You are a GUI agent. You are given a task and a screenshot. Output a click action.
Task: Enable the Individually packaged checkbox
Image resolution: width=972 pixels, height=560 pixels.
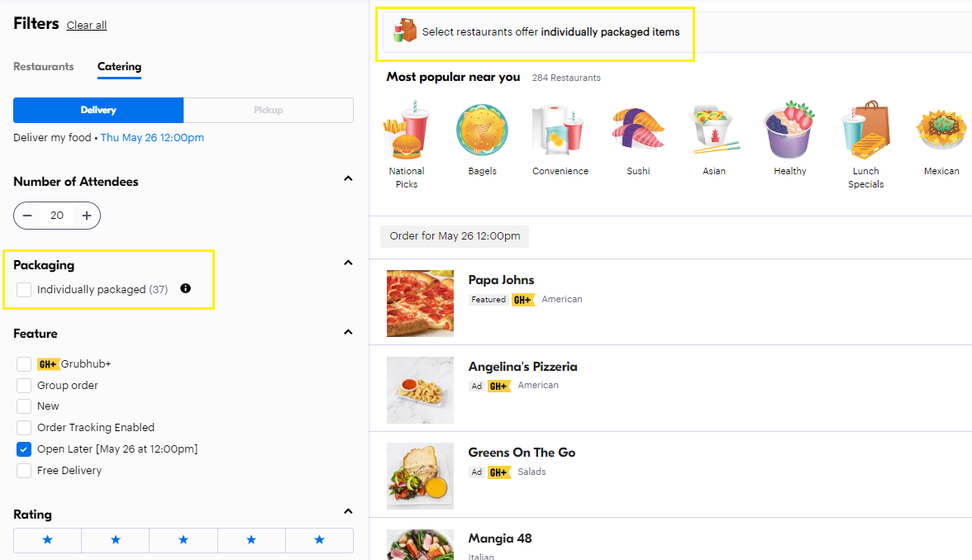coord(24,290)
